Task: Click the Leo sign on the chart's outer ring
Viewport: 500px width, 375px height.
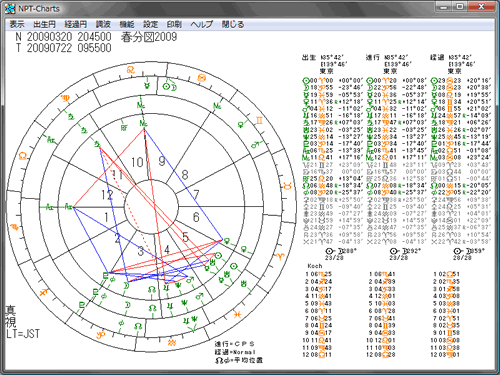Action: pyautogui.click(x=131, y=70)
